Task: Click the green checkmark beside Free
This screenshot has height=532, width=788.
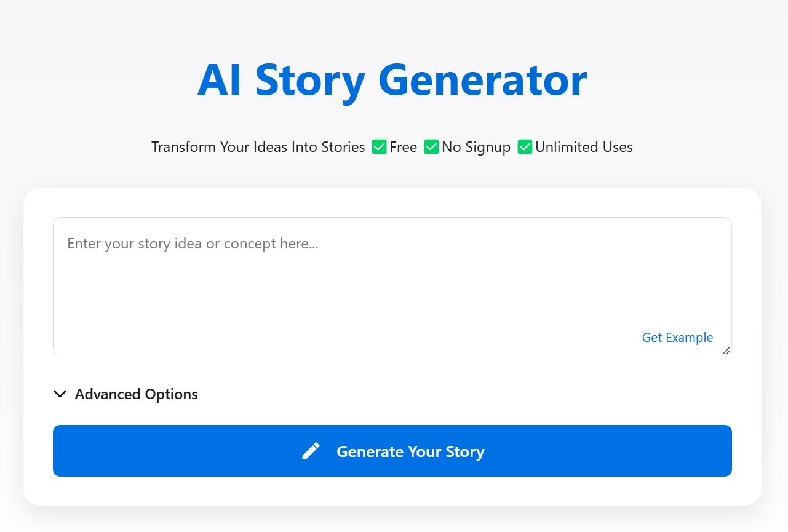Action: [x=379, y=147]
